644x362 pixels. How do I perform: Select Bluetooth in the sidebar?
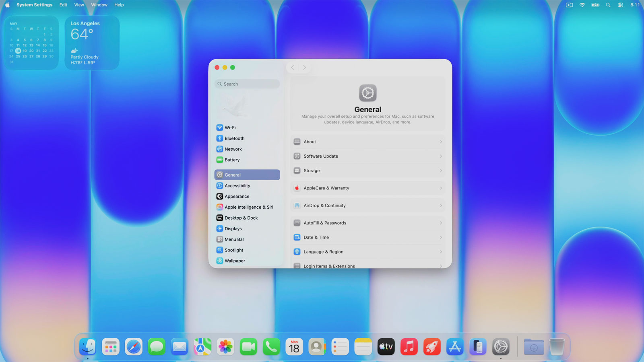[x=247, y=138]
